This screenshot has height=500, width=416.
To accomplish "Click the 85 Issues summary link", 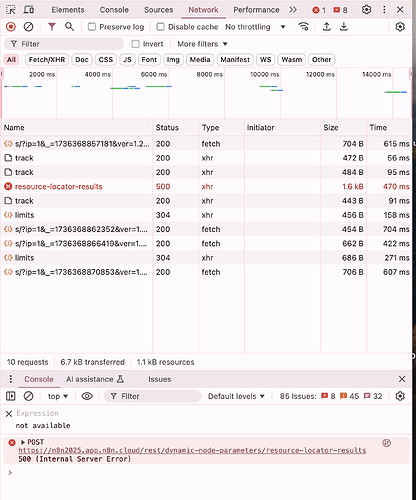I will click(331, 396).
